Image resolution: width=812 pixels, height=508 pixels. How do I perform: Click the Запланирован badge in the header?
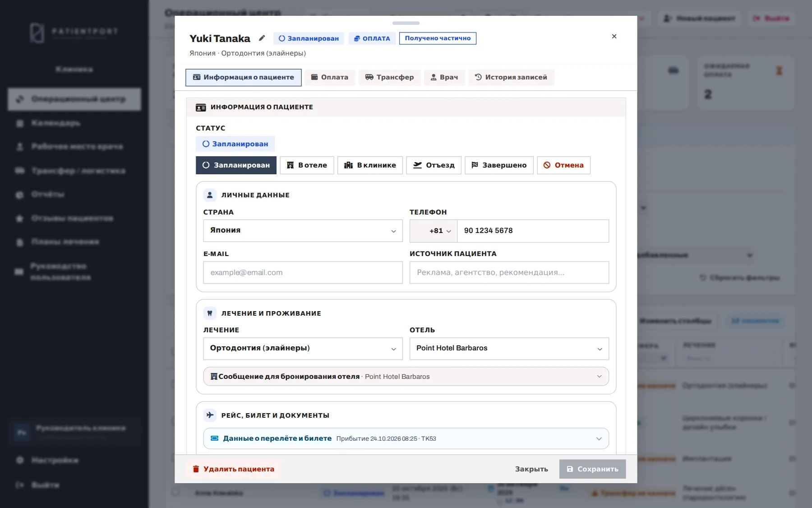pos(309,38)
